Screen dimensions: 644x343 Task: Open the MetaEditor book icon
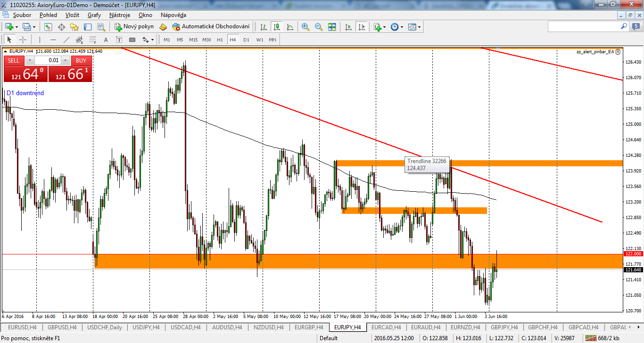[x=163, y=27]
